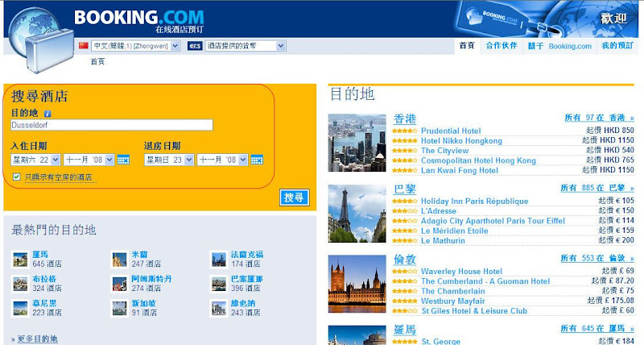Click the 布拉格 small thumbnail image
644x345 pixels.
(x=20, y=284)
